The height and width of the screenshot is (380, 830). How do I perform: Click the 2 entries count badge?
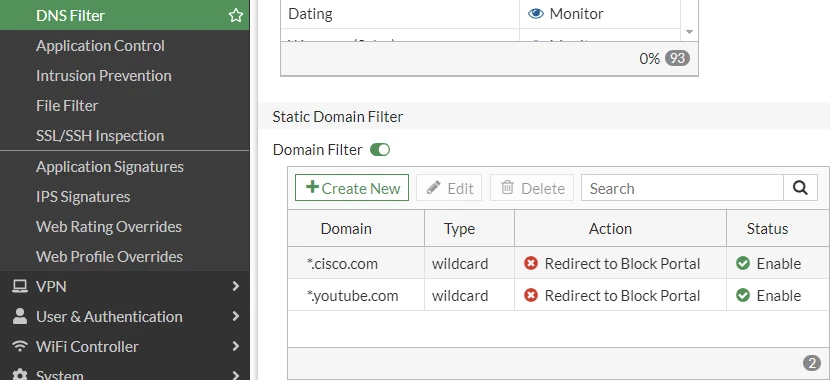coord(812,363)
